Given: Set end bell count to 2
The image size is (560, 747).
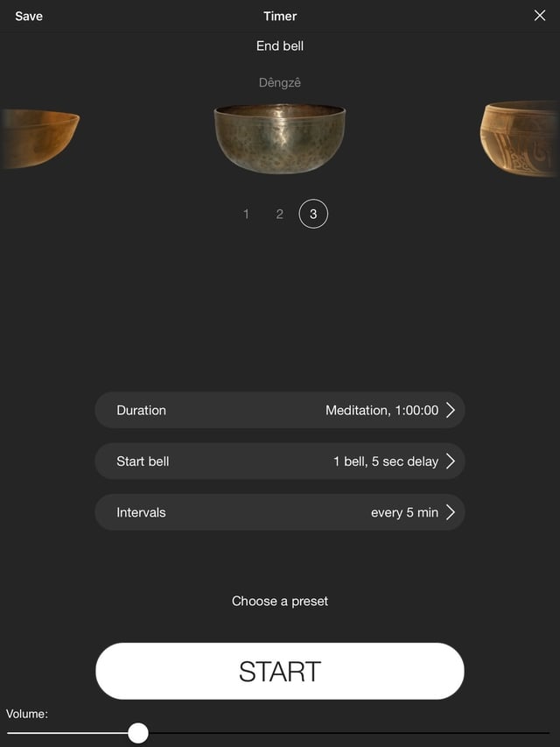Looking at the screenshot, I should pos(279,214).
